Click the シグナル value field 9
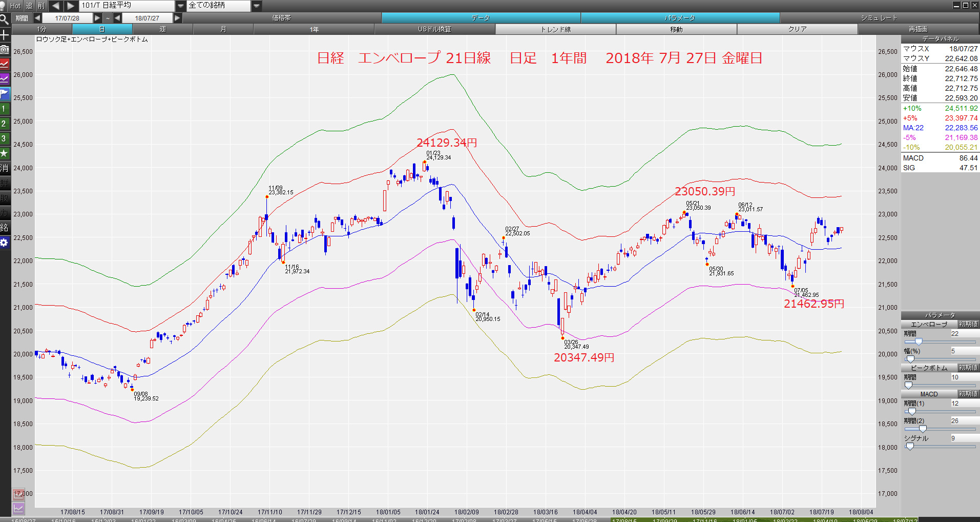The width and height of the screenshot is (980, 522). click(965, 438)
